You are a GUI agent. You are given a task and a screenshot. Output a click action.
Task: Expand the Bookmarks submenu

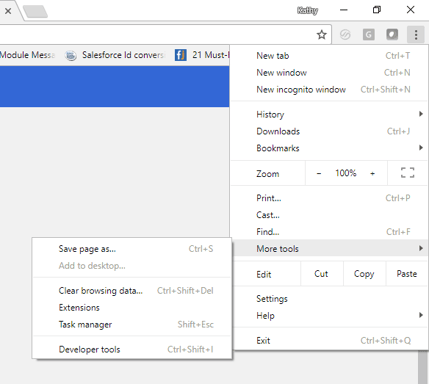click(x=329, y=148)
